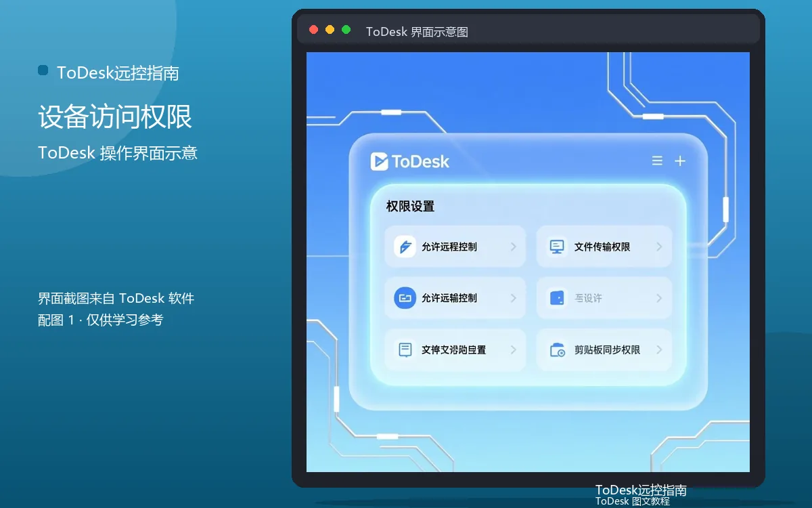
Task: Click the plus icon in ToDesk header
Action: point(680,161)
